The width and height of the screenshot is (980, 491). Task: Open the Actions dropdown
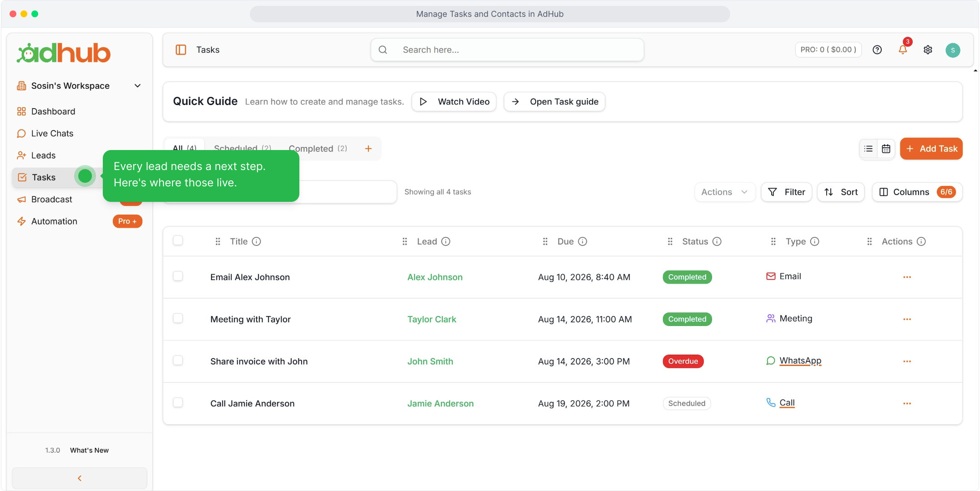tap(724, 192)
